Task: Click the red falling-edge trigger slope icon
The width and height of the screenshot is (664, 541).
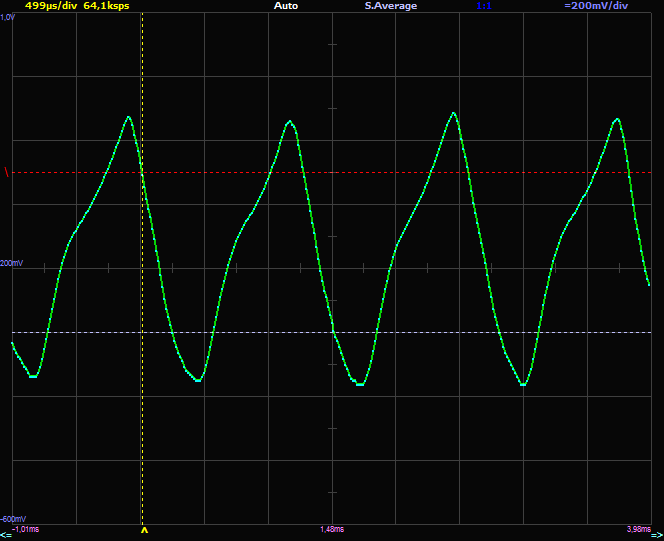Action: coord(7,173)
